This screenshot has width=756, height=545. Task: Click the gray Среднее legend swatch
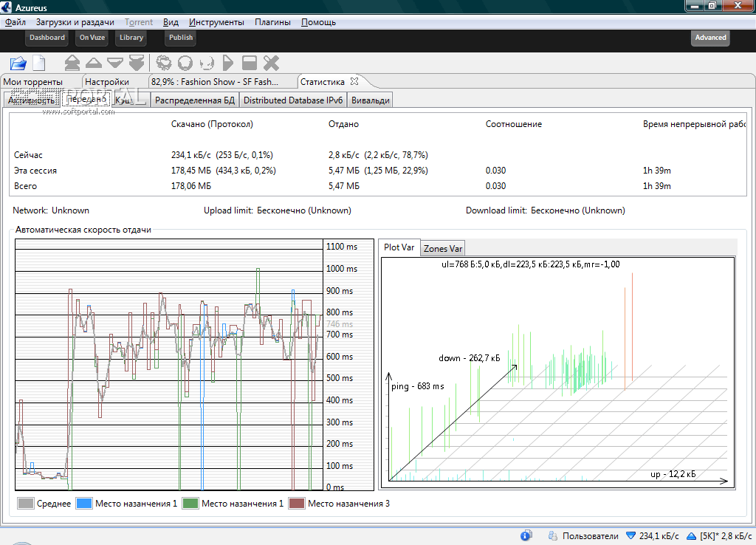point(25,504)
